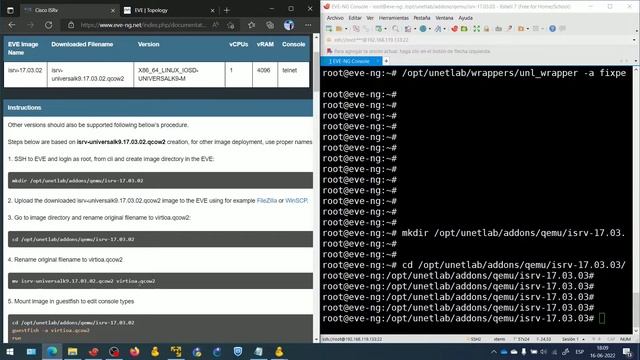The width and height of the screenshot is (640, 360).
Task: Open Firefox from the taskbar
Action: [x=134, y=351]
